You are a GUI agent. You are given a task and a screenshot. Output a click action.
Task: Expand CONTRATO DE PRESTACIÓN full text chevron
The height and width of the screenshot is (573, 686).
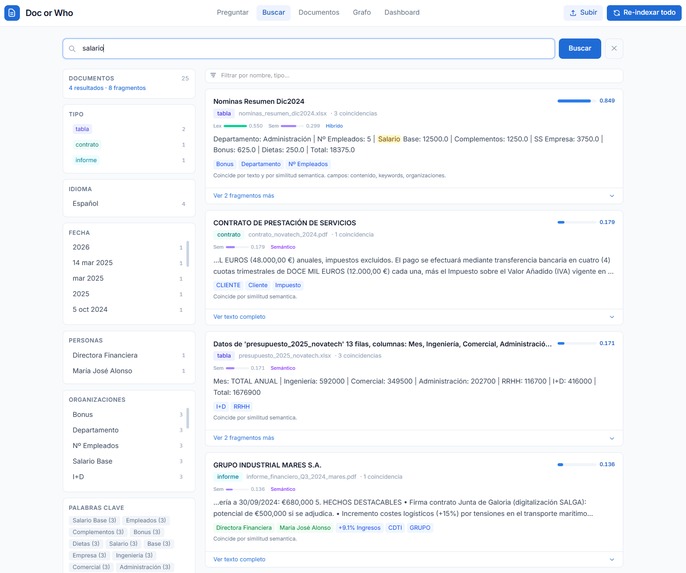pyautogui.click(x=612, y=317)
